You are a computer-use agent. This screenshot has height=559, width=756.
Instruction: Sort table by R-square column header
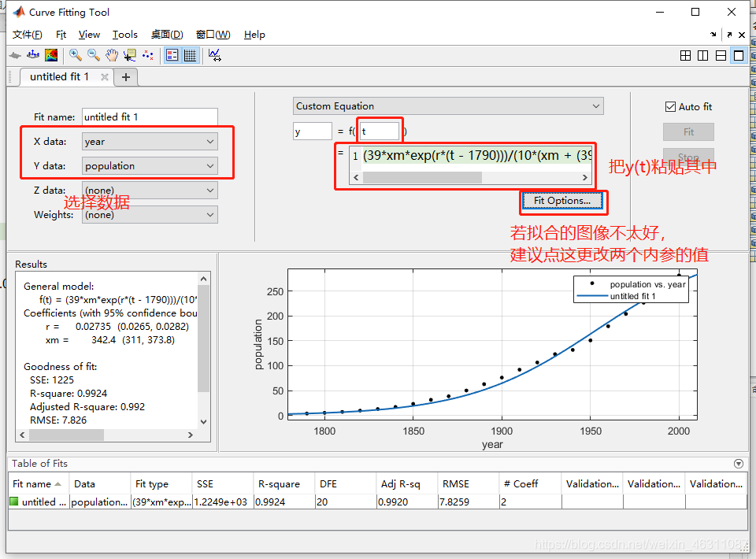(284, 484)
